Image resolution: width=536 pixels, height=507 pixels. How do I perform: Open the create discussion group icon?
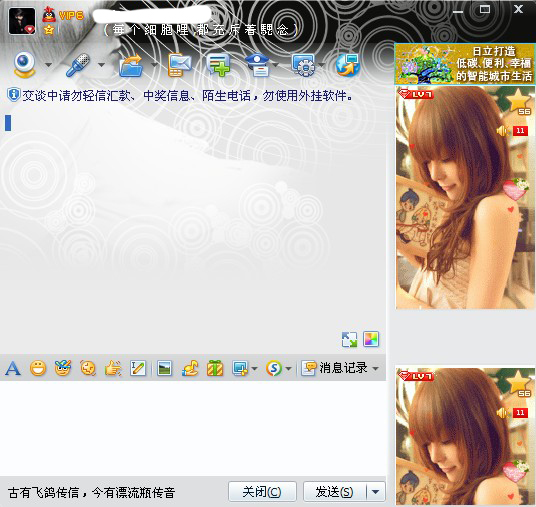coord(219,65)
